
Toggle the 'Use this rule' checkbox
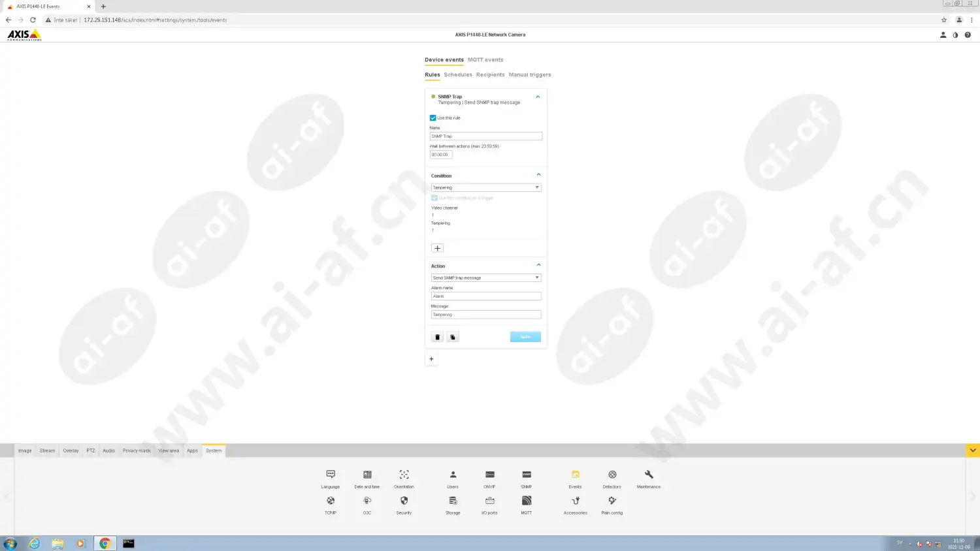433,118
